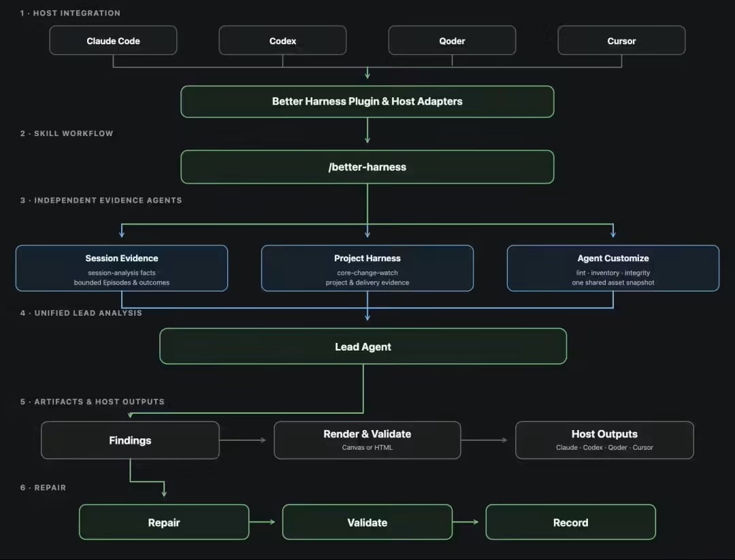The height and width of the screenshot is (560, 735).
Task: Click the Render & Validate box
Action: (x=367, y=440)
